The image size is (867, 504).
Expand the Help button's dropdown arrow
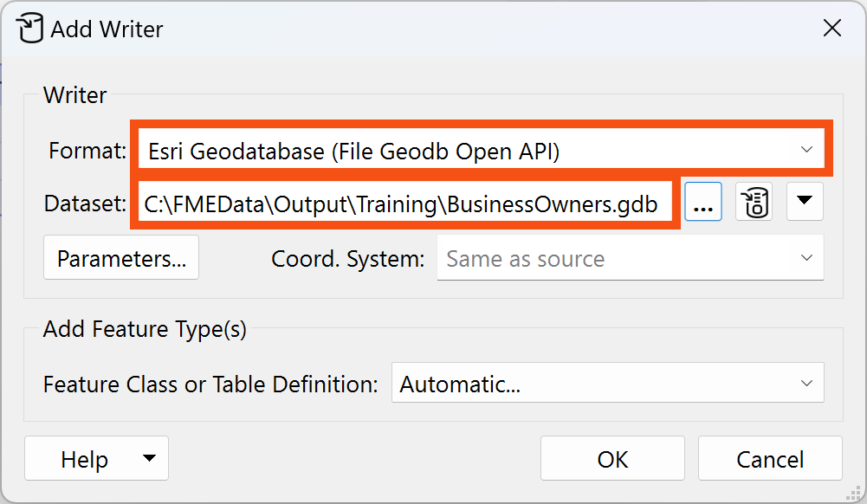click(149, 458)
